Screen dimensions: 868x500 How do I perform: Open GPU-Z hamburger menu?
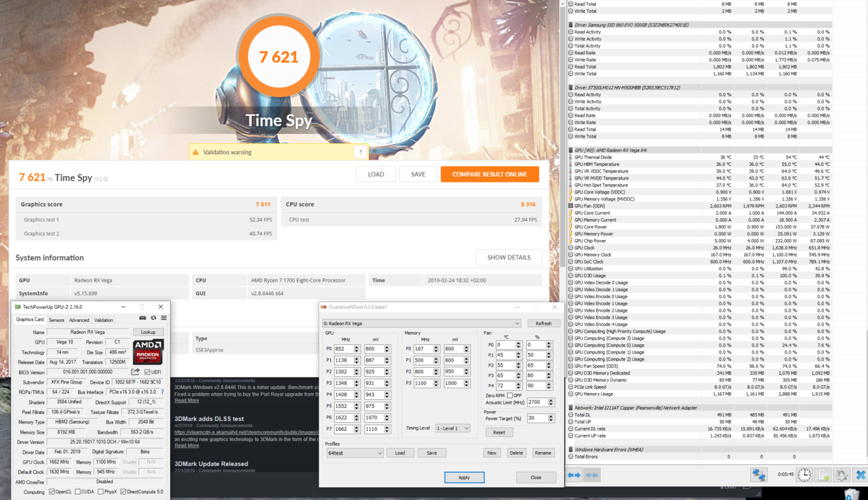[x=163, y=318]
